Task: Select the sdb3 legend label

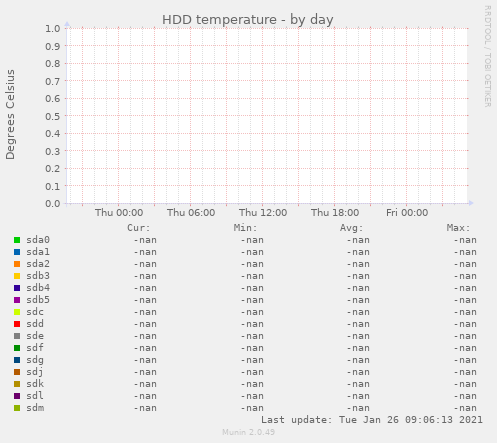Action: pos(38,276)
